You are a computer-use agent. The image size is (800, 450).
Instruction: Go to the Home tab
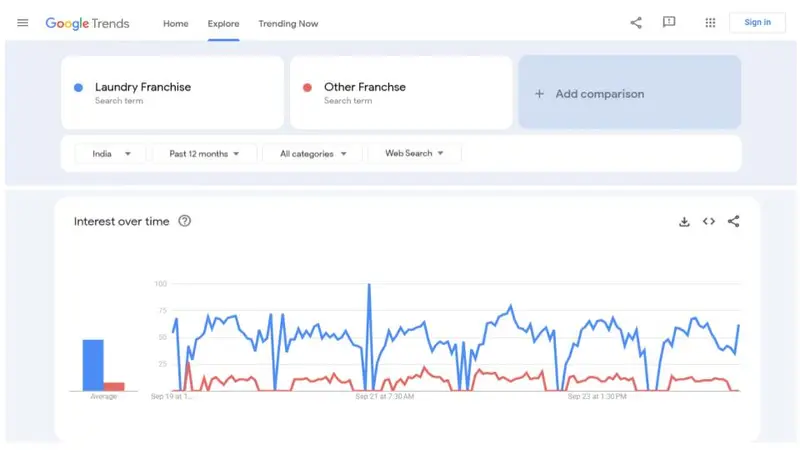(x=176, y=24)
